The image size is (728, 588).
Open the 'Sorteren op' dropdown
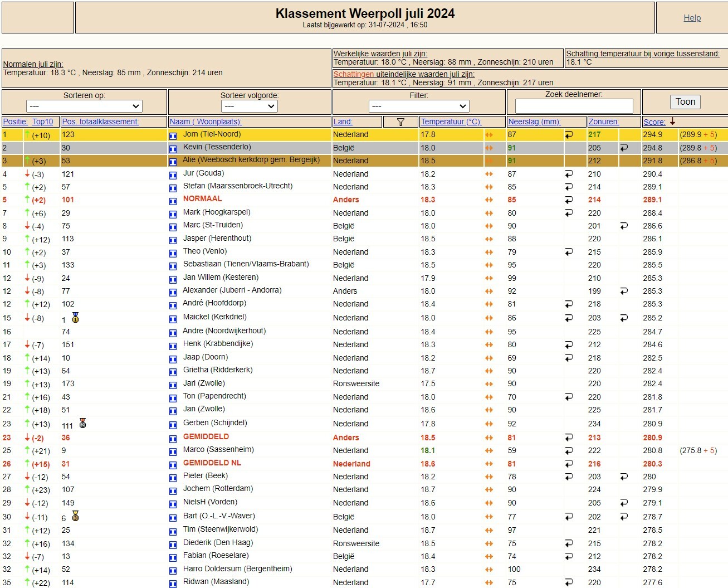coord(84,106)
